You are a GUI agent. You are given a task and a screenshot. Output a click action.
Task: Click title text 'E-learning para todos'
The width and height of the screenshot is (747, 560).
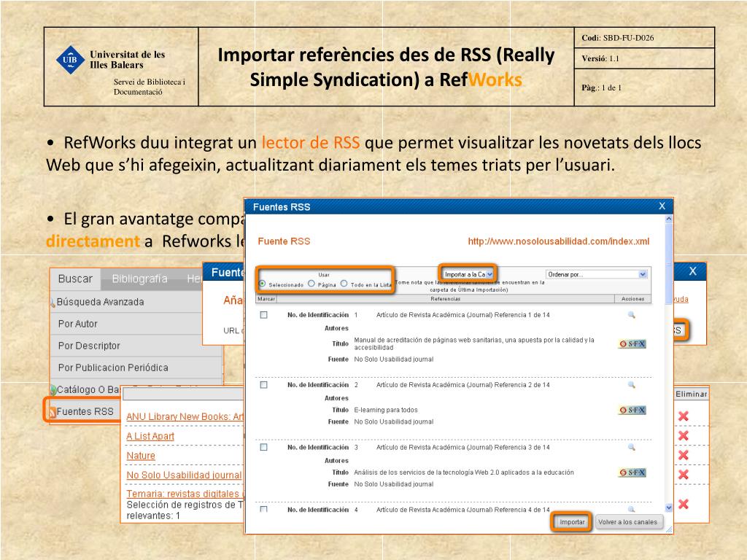[x=386, y=410]
